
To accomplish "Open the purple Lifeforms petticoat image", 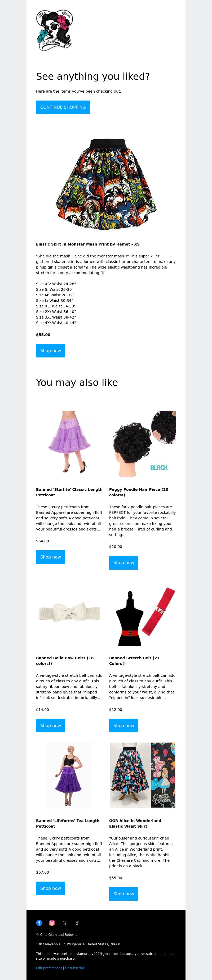I will pyautogui.click(x=69, y=775).
